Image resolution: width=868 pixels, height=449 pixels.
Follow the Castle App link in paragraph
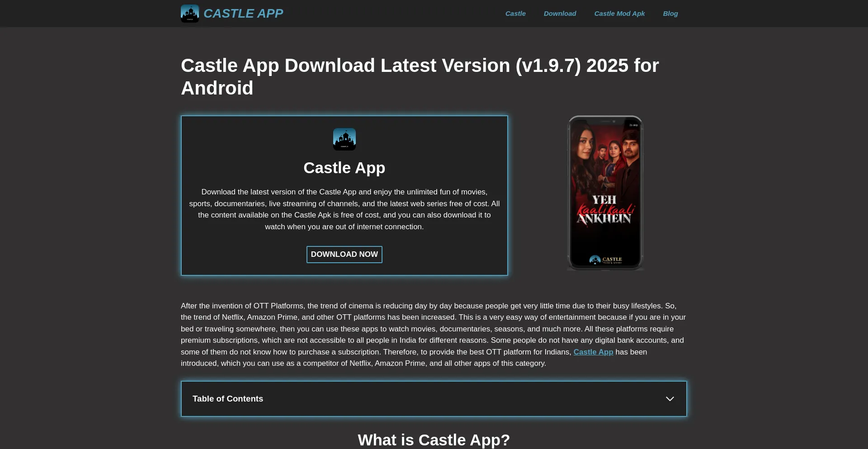pos(593,352)
